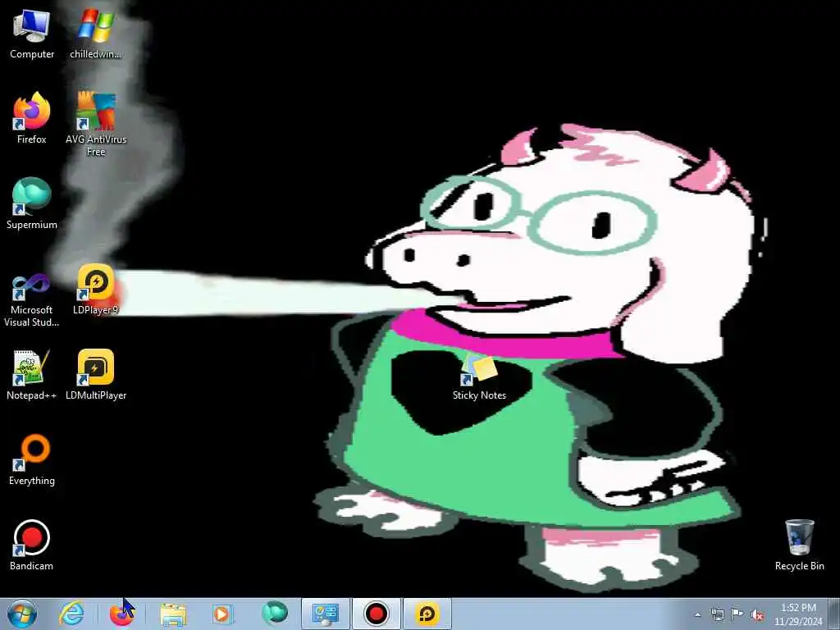The width and height of the screenshot is (840, 630).
Task: Select the Notepad++ desktop shortcut
Action: click(32, 375)
